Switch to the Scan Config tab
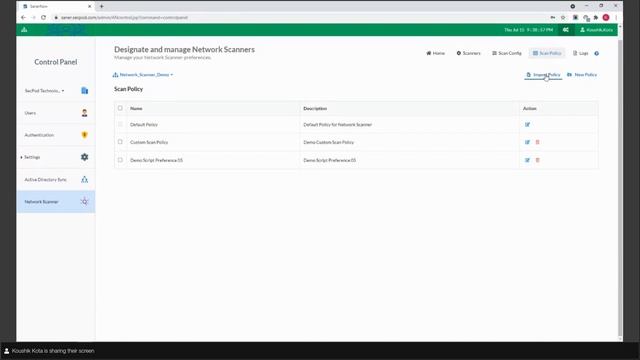 [507, 53]
